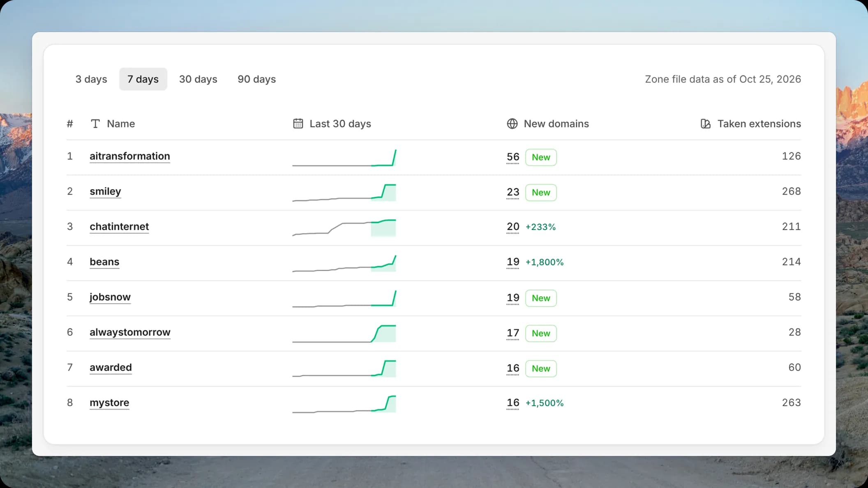Click calendar icon beside Last 30 days
The width and height of the screenshot is (868, 488).
pos(298,124)
